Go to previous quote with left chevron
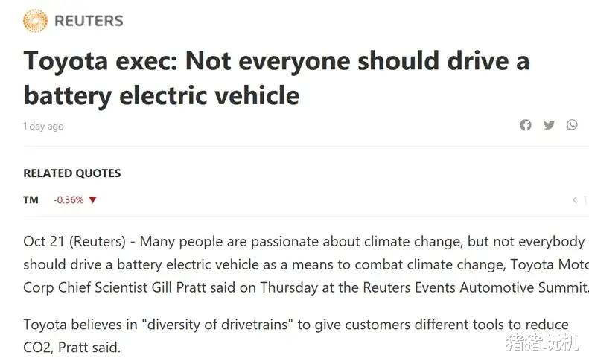 click(575, 200)
